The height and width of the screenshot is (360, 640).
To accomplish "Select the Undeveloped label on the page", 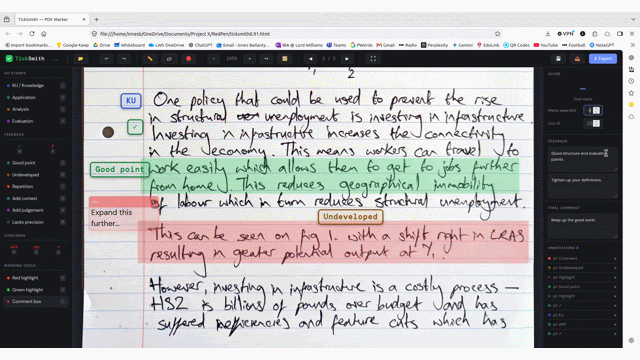I will point(350,217).
